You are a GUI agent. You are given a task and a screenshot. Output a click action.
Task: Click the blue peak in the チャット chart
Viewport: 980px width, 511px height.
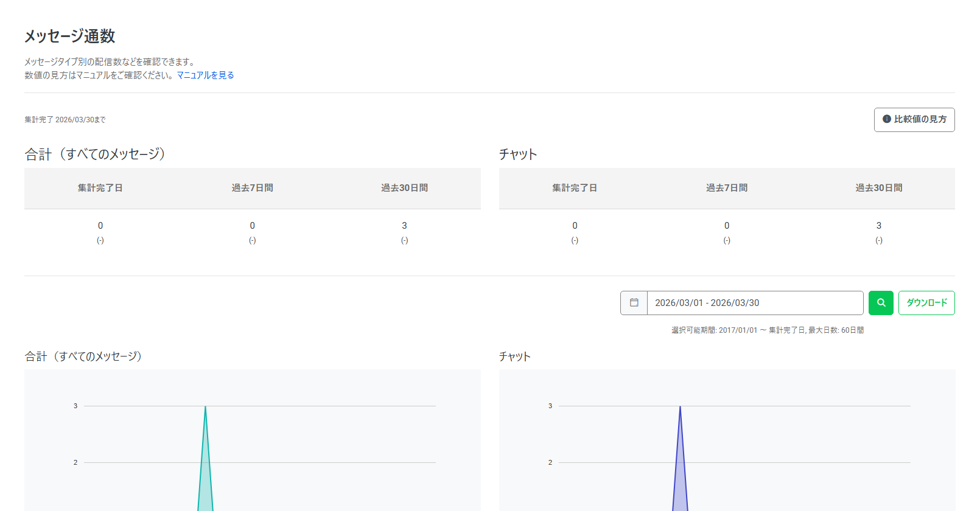(x=680, y=408)
